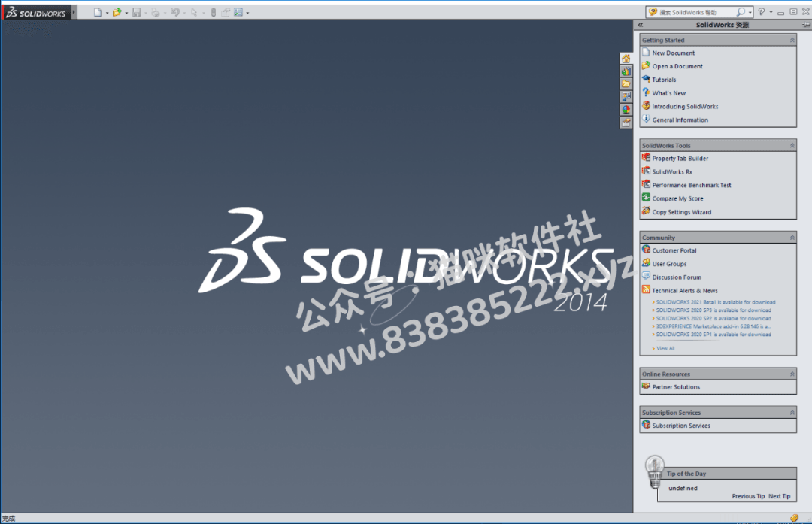
Task: Click the Tip of the Day lightbulb
Action: coord(655,471)
